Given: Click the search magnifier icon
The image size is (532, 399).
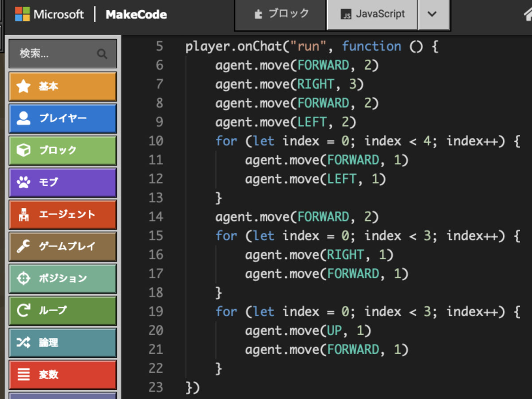Looking at the screenshot, I should click(x=102, y=54).
